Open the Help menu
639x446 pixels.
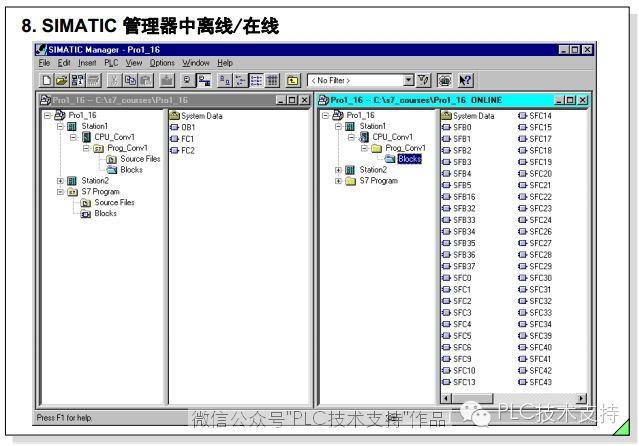(225, 63)
